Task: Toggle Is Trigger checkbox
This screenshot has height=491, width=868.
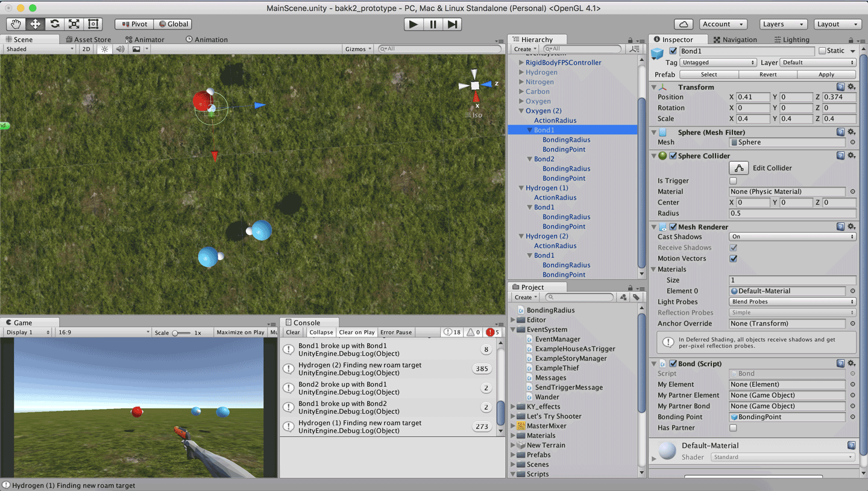Action: point(733,181)
